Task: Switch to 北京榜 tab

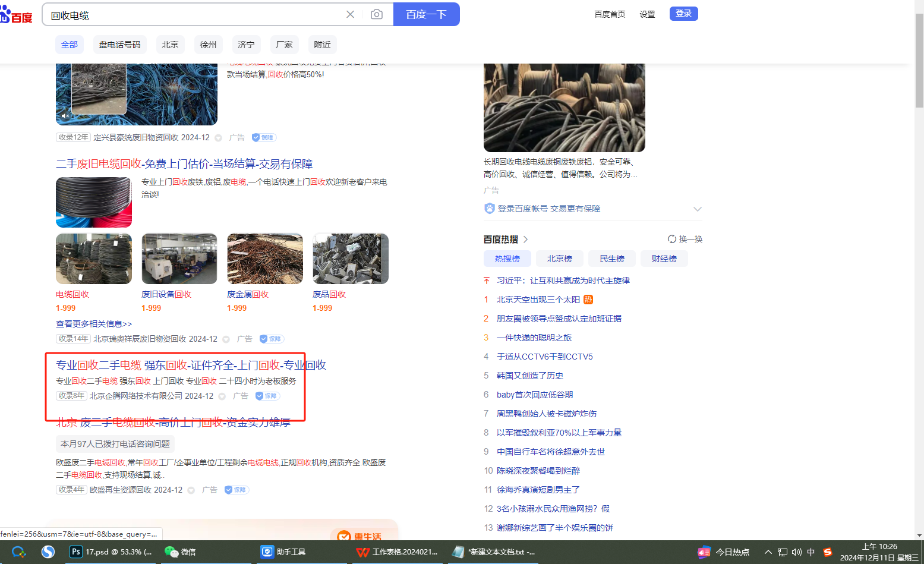Action: tap(559, 259)
